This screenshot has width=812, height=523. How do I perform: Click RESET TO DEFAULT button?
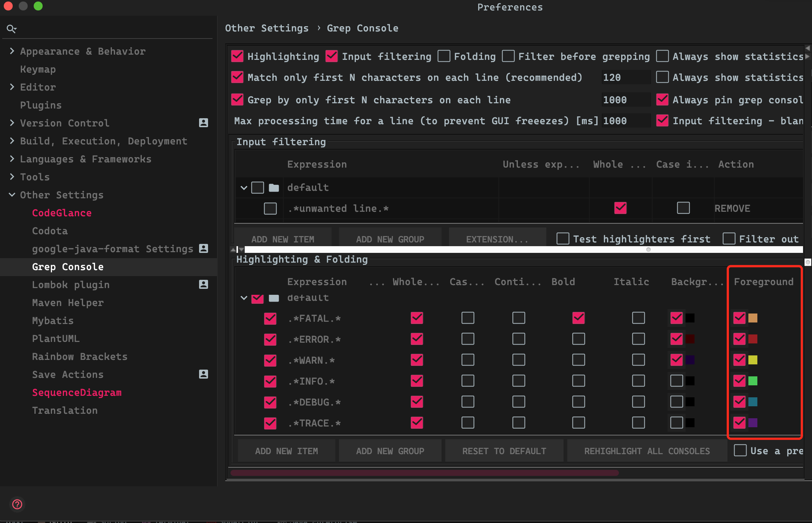[504, 451]
